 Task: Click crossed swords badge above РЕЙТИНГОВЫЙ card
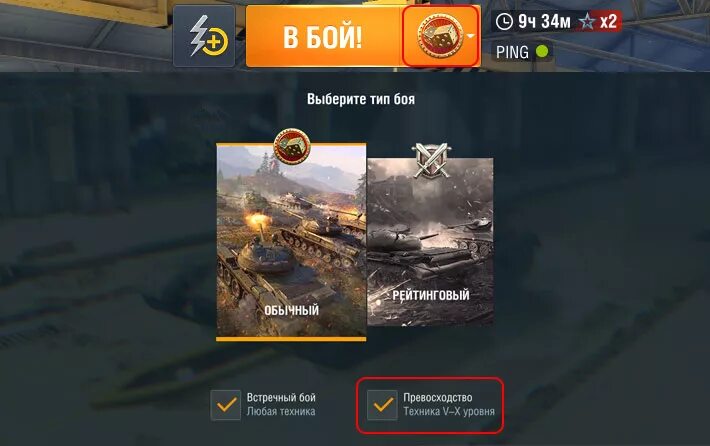(430, 160)
